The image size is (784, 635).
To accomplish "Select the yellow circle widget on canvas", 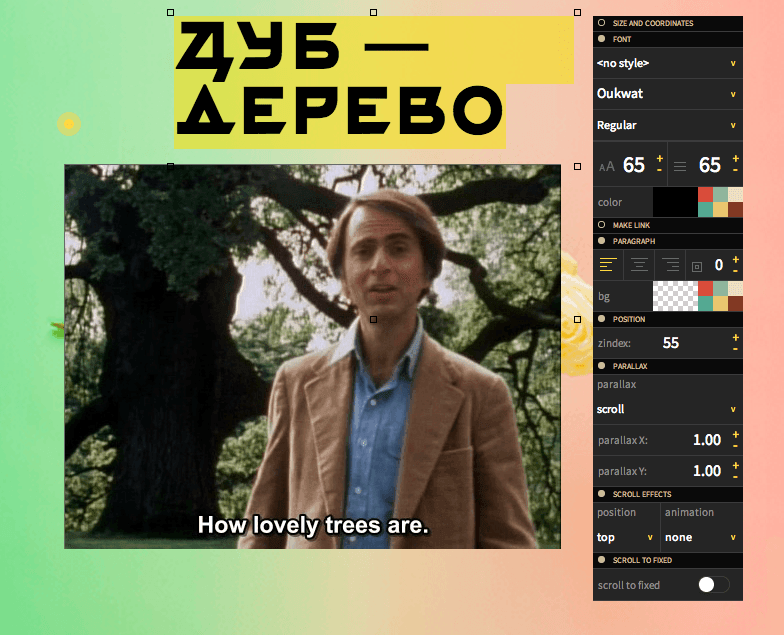I will tap(69, 124).
